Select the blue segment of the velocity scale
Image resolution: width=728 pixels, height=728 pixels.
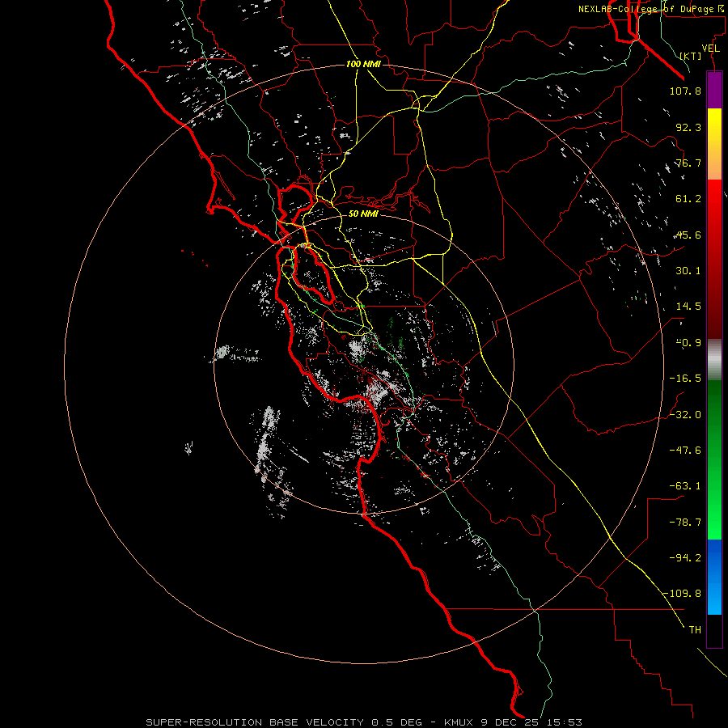point(714,577)
